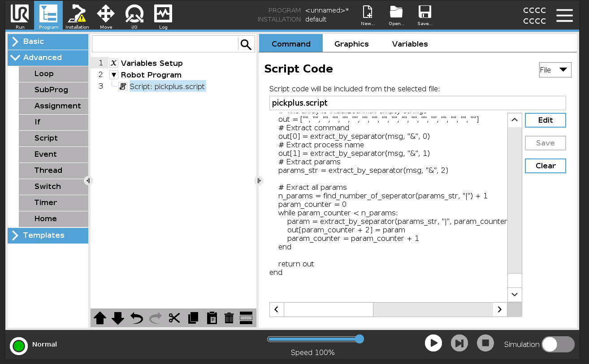589x364 pixels.
Task: Click the Edit script button
Action: [x=546, y=120]
